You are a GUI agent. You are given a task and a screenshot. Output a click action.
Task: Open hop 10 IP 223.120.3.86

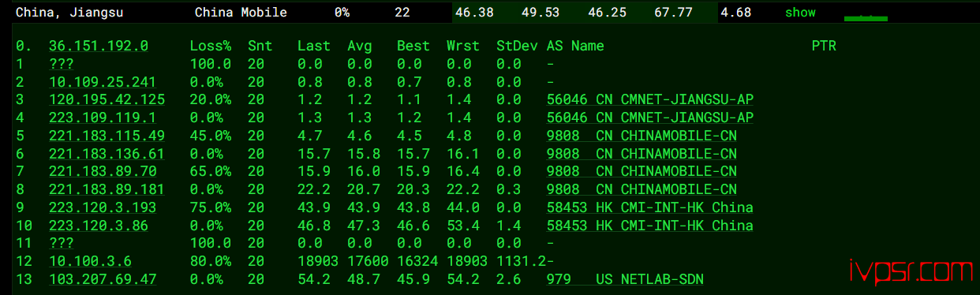(x=98, y=226)
